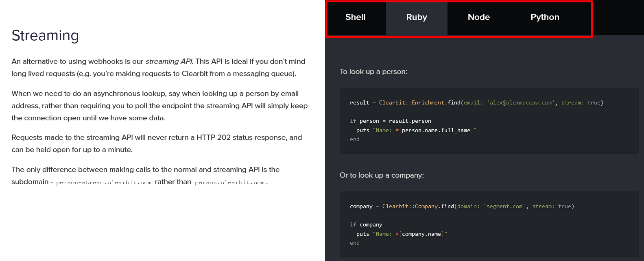Click the Streaming section heading
This screenshot has height=261, width=644.
click(45, 36)
